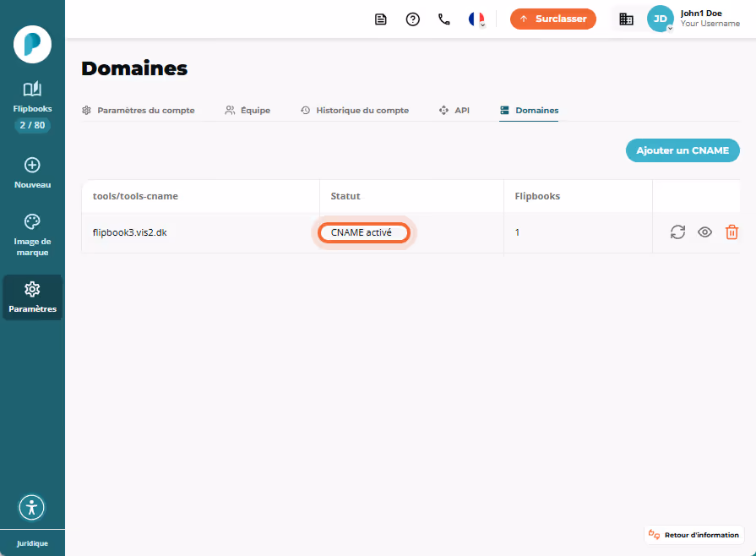
Task: Click the phone contact icon
Action: click(444, 19)
